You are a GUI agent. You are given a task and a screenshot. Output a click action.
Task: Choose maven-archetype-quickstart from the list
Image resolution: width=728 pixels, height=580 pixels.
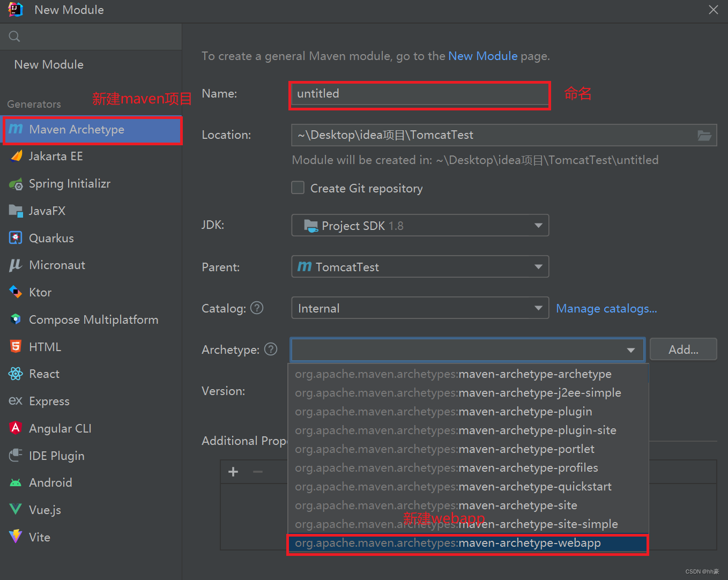click(467, 487)
